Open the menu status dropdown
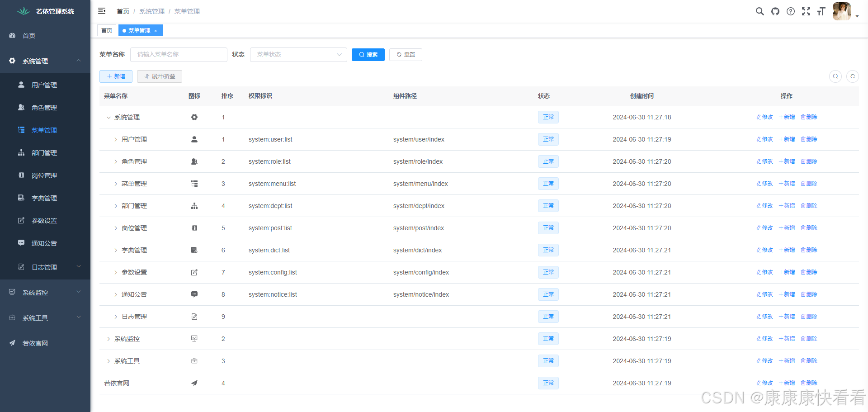The width and height of the screenshot is (868, 412). (x=298, y=55)
